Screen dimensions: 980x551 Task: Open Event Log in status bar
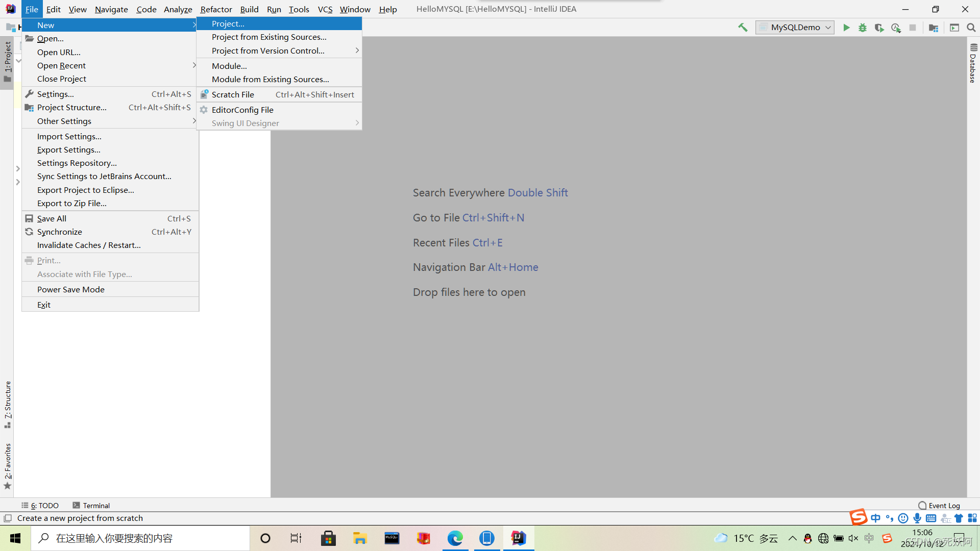[939, 506]
